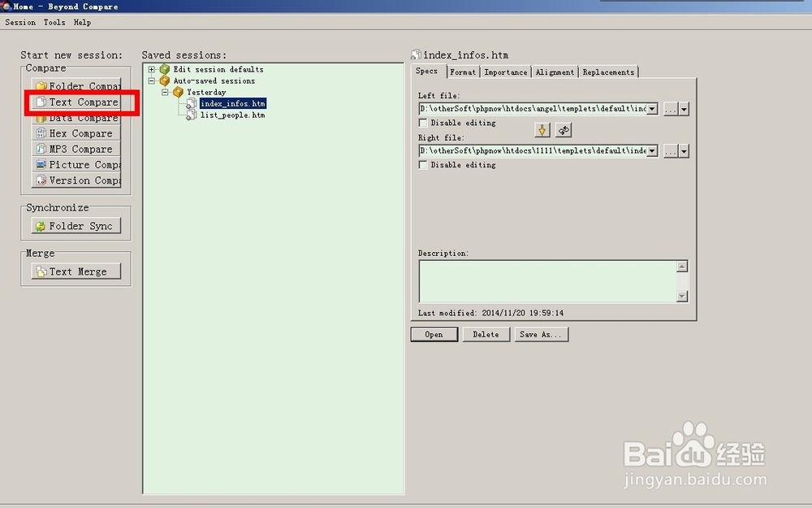The width and height of the screenshot is (812, 508).
Task: Select Auto-saved sessions tree item
Action: click(x=214, y=80)
